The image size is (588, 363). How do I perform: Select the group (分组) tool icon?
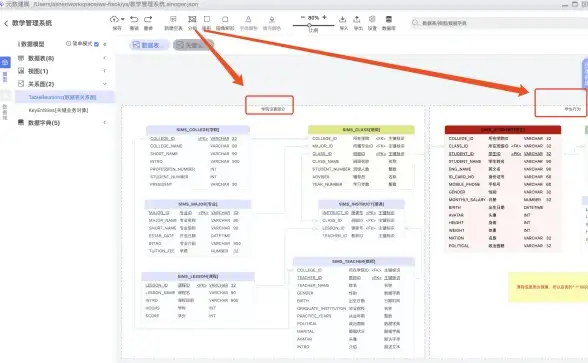click(x=192, y=19)
